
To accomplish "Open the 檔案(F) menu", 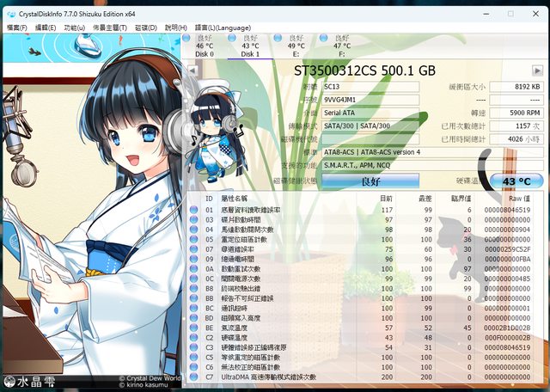I will [16, 28].
